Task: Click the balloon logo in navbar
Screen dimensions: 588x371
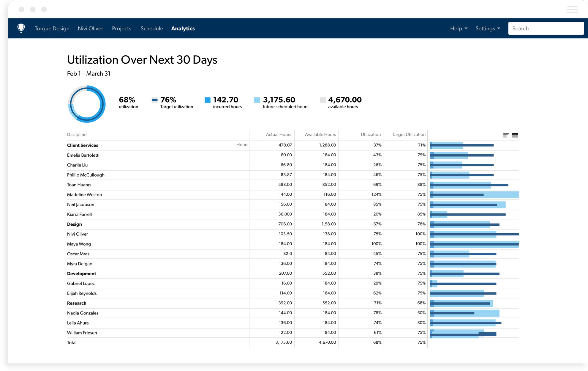Action: click(21, 28)
